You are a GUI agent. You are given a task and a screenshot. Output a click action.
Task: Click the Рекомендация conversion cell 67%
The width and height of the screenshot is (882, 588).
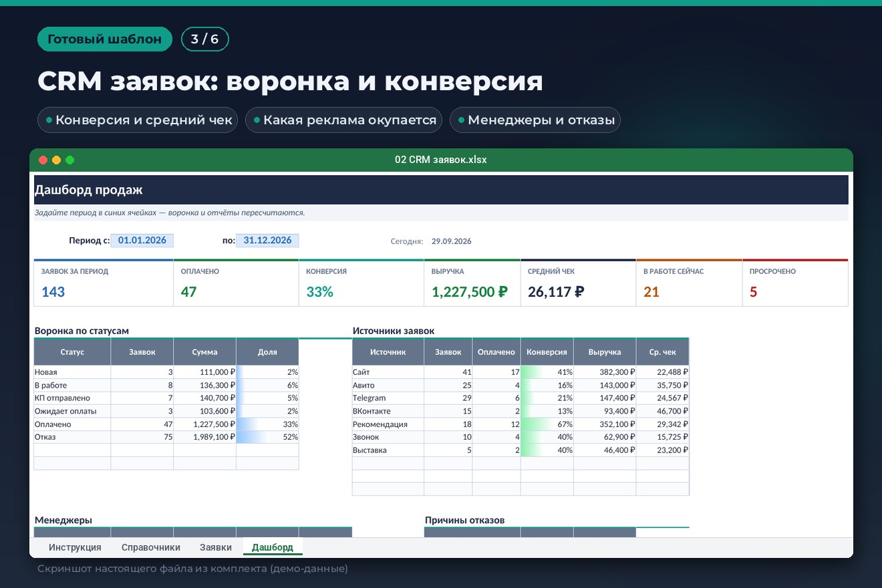click(547, 424)
